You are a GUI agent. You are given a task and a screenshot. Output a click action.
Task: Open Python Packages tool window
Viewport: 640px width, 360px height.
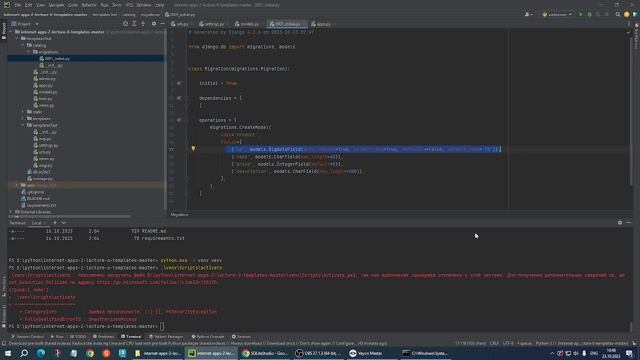(166, 337)
